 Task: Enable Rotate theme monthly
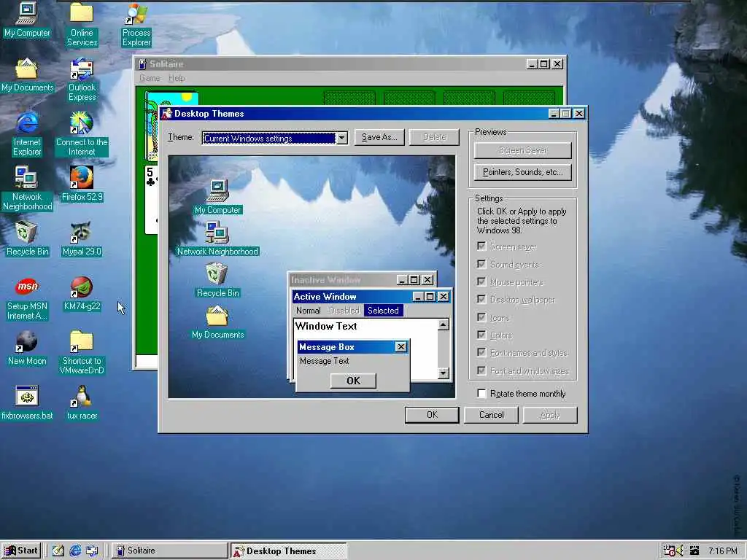coord(481,393)
